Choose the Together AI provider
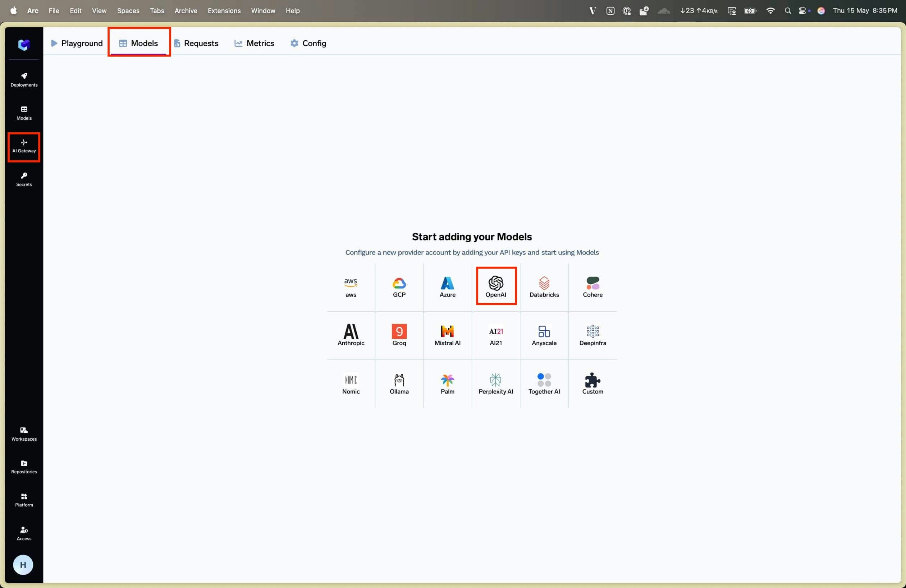Image resolution: width=906 pixels, height=588 pixels. 544,383
